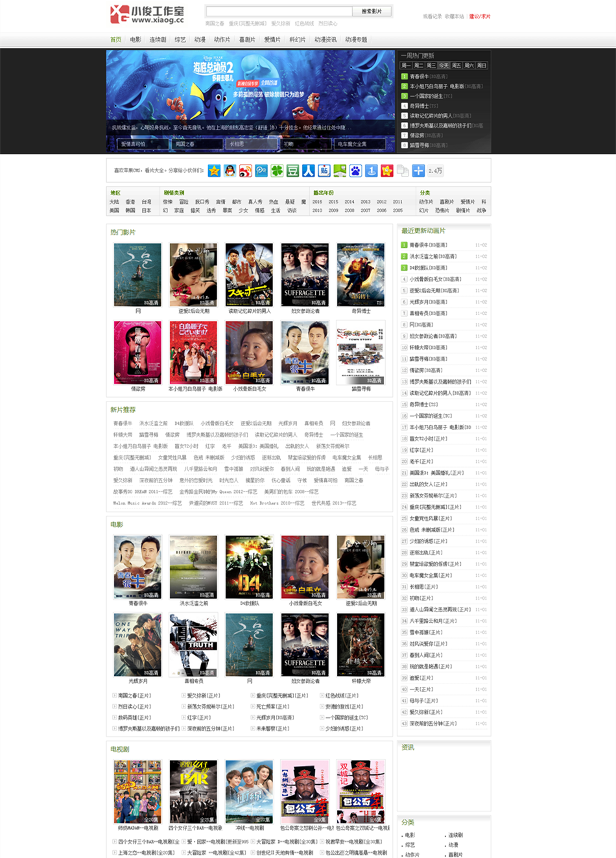Share to Douban via green 豆 icon
Screen dimensions: 616x858
293,171
